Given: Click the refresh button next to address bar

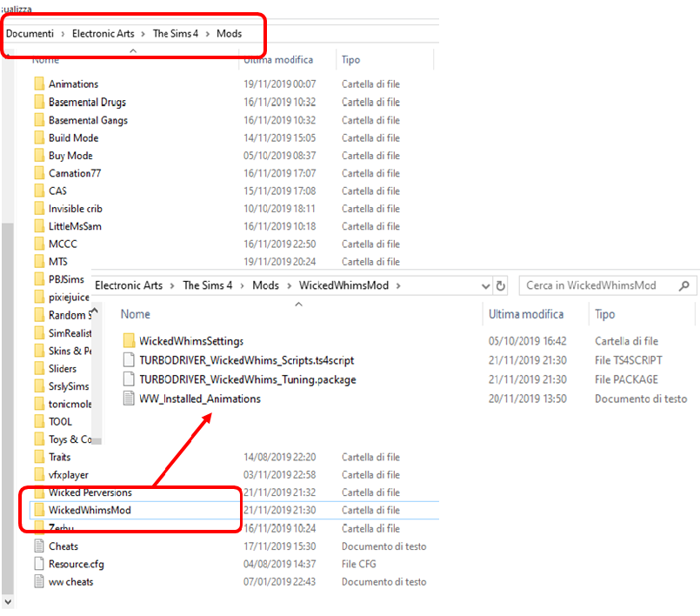Looking at the screenshot, I should [x=501, y=285].
